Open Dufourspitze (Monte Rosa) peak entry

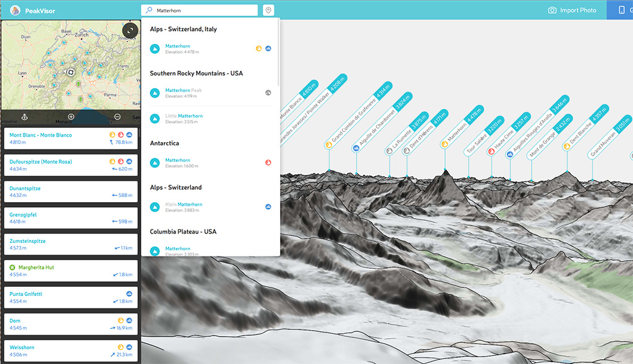click(41, 162)
